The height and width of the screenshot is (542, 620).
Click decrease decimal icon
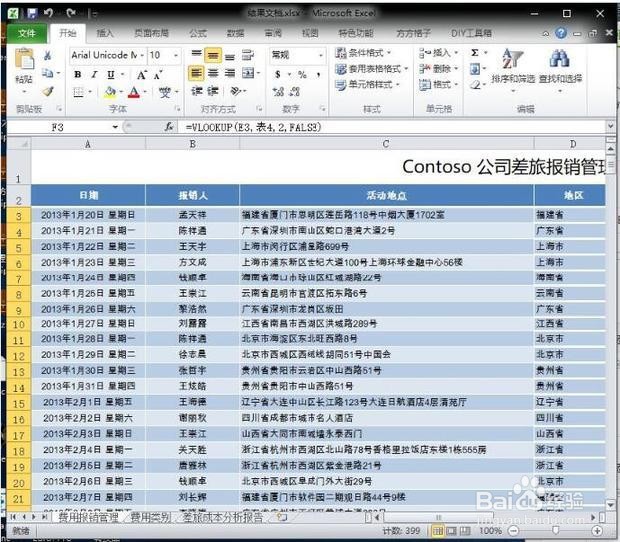click(295, 92)
